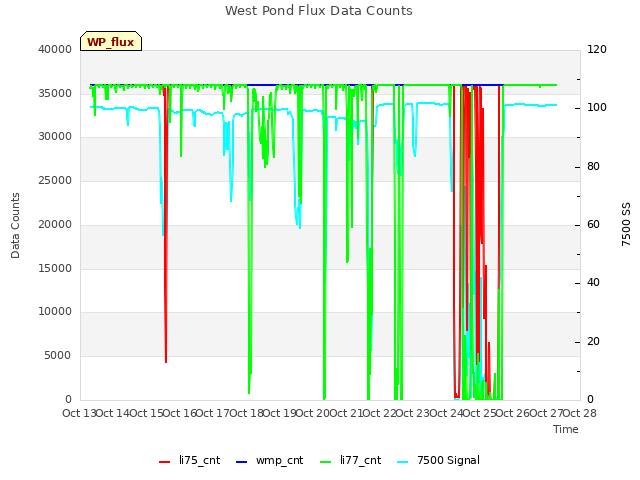
Task: Click the 15000 left axis tick label
Action: 55,269
